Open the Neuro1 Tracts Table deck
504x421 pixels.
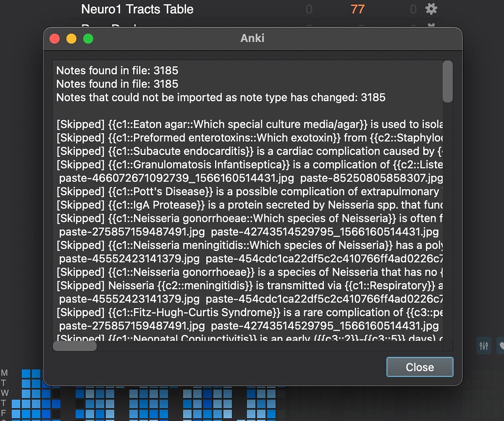tap(137, 9)
